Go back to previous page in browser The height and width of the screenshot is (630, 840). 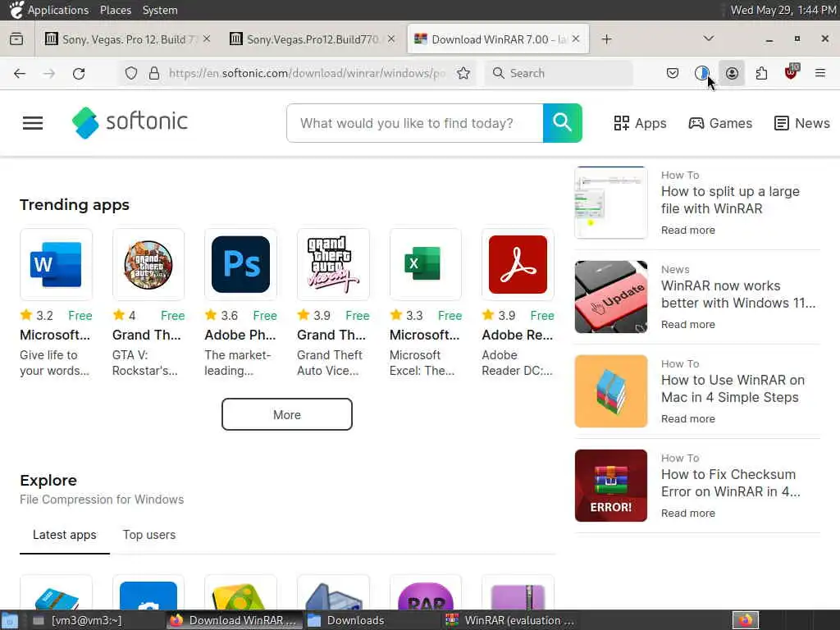pyautogui.click(x=20, y=73)
